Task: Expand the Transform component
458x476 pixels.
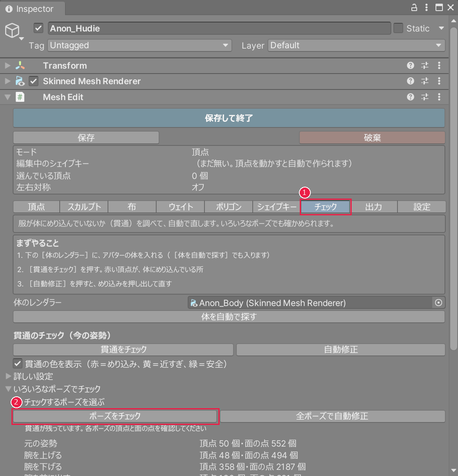Action: (x=8, y=65)
